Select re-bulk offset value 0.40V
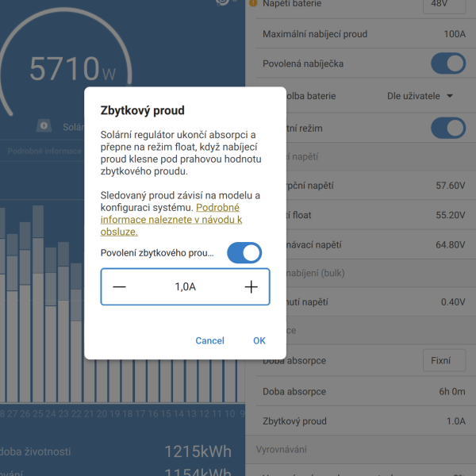Viewport: 476px width, 476px height. (x=453, y=302)
